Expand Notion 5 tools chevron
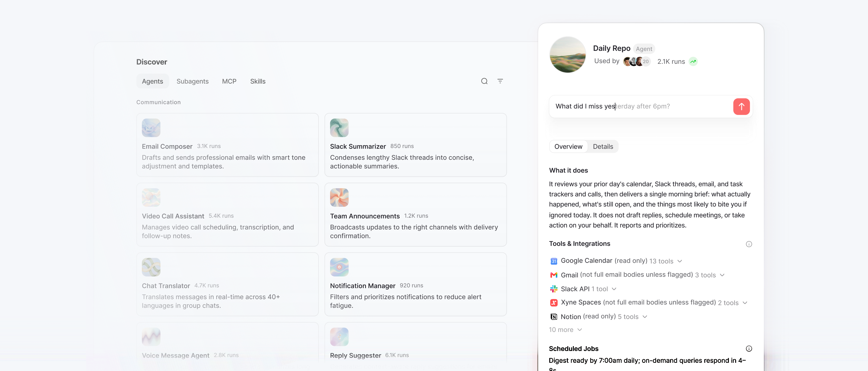 tap(645, 317)
